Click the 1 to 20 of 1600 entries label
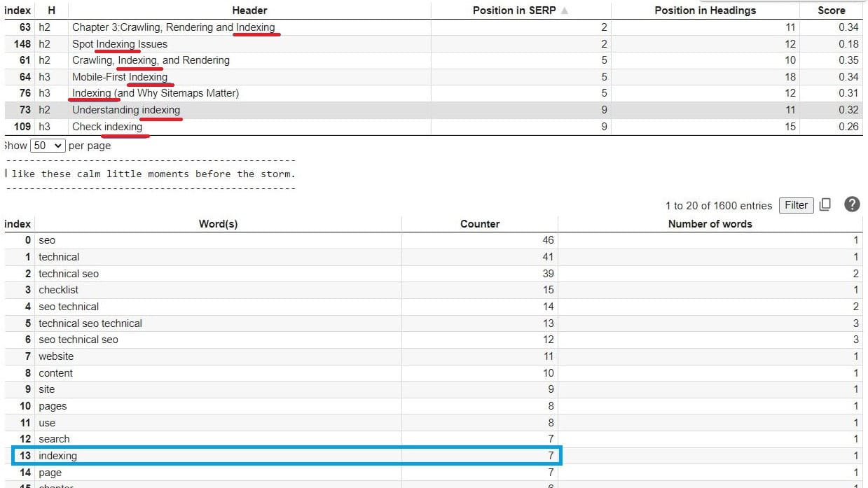 tap(719, 205)
